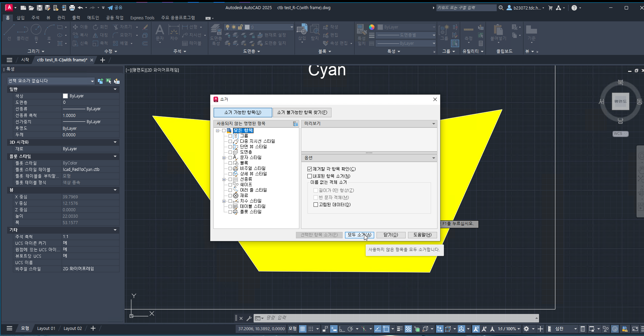Select the Polyline (폴리선) tool

[23, 33]
